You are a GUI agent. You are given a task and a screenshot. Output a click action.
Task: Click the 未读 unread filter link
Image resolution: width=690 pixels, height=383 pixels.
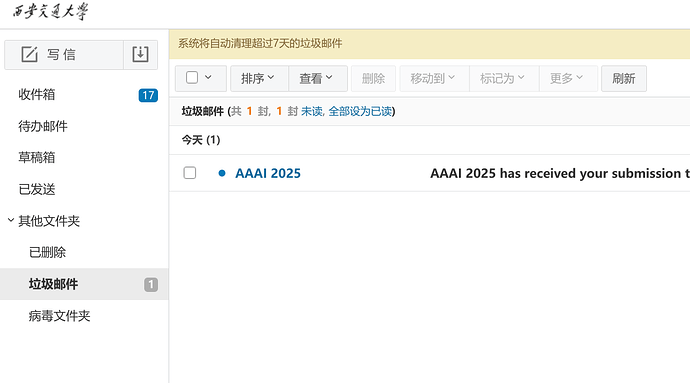point(312,111)
